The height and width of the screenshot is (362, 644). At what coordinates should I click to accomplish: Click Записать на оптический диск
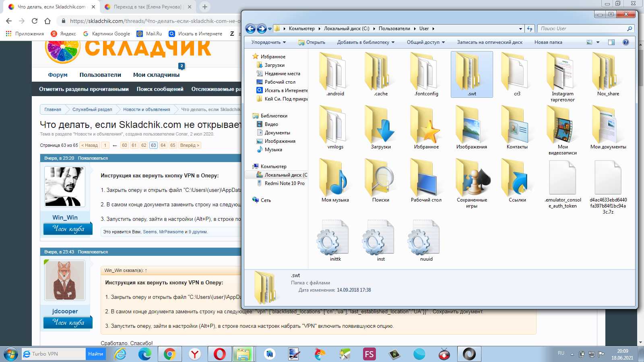click(x=490, y=42)
